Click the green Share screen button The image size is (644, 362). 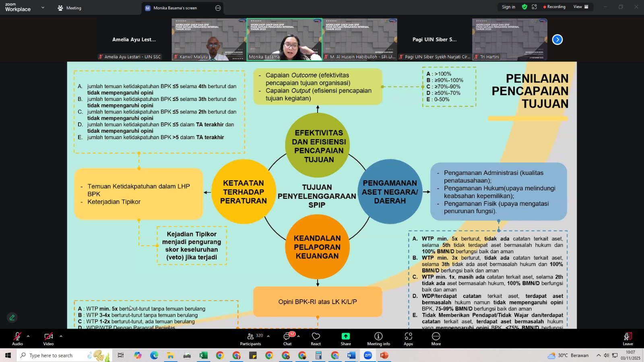click(346, 339)
